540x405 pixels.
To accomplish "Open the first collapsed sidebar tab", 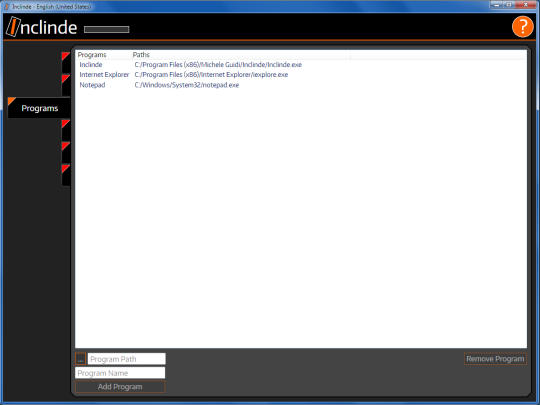I will pos(66,62).
